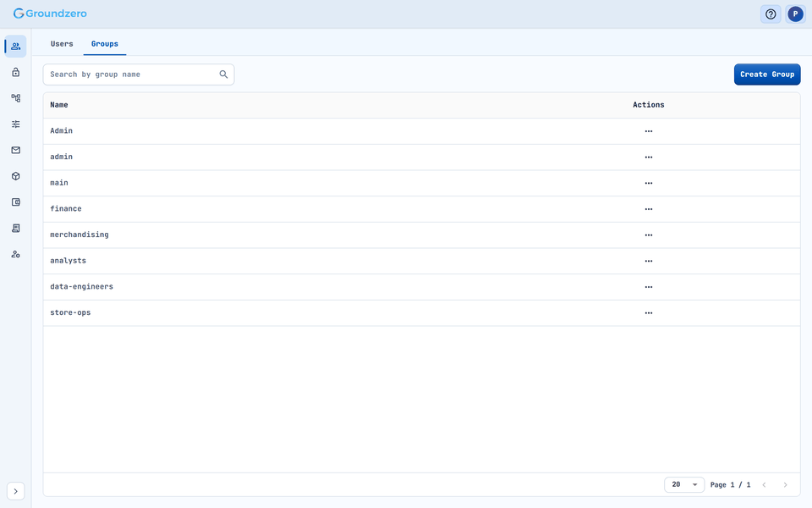812x508 pixels.
Task: Select the main group name
Action: (59, 183)
